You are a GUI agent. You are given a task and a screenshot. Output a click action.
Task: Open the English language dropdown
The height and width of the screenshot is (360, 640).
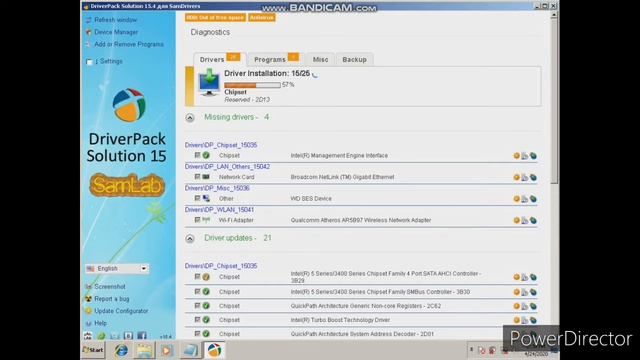[117, 269]
